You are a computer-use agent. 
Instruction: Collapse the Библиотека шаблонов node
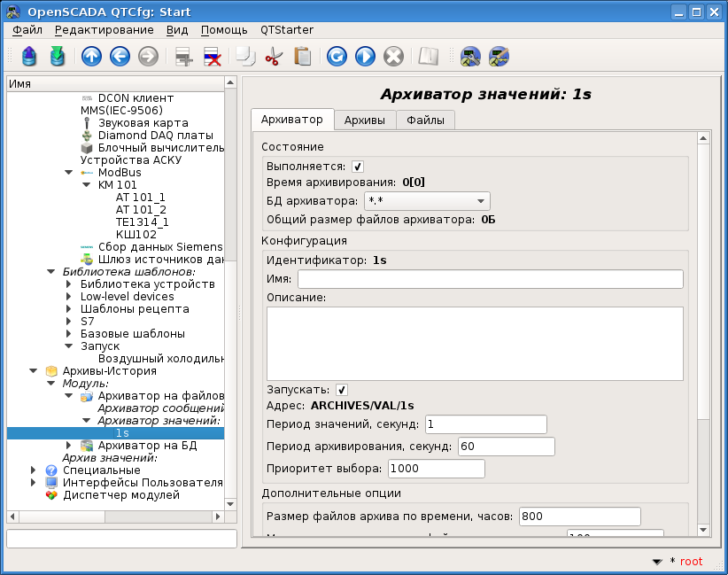click(x=51, y=272)
